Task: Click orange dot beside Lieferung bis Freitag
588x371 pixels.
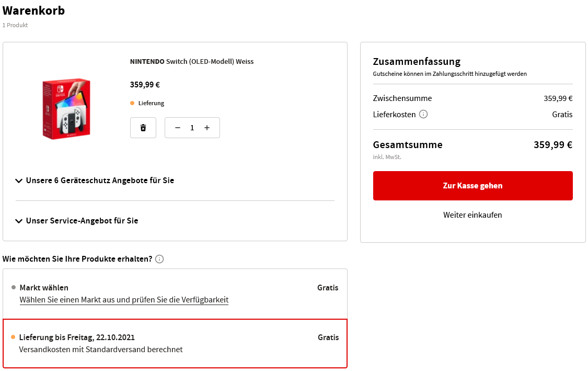Action: (13, 337)
